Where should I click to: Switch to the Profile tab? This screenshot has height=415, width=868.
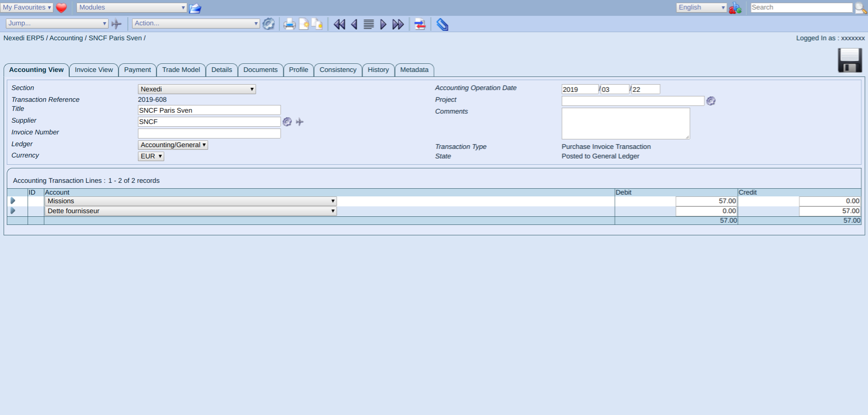pos(299,70)
